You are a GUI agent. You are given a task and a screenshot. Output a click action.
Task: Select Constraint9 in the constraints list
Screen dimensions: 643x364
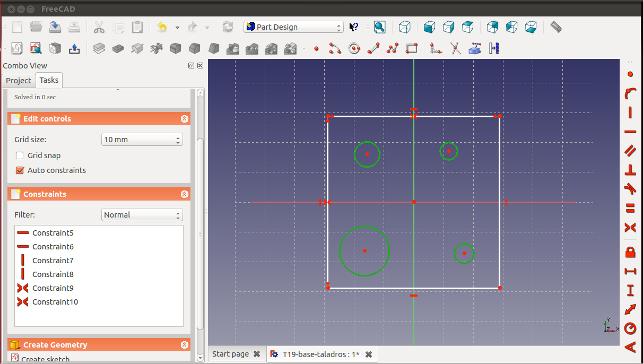[53, 288]
